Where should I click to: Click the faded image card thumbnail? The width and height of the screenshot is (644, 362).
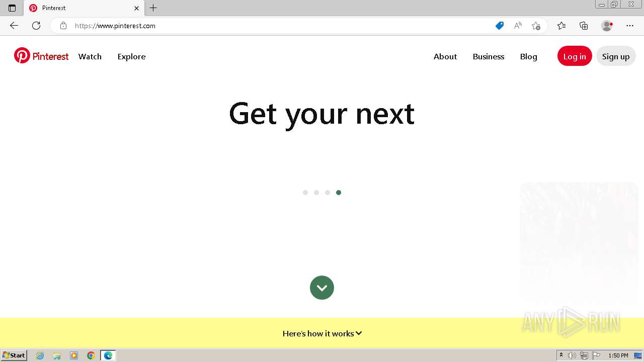point(579,243)
